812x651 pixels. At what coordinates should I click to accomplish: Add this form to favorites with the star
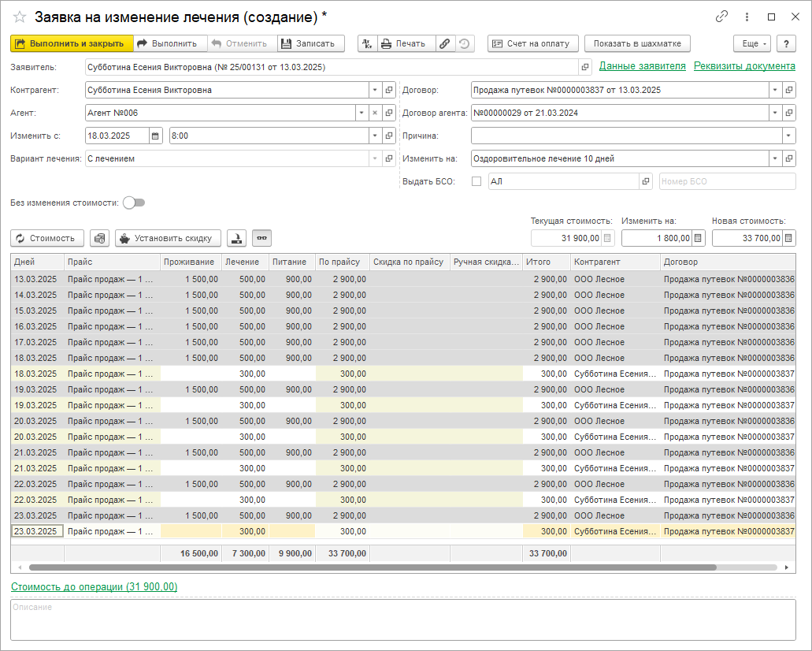tap(19, 17)
